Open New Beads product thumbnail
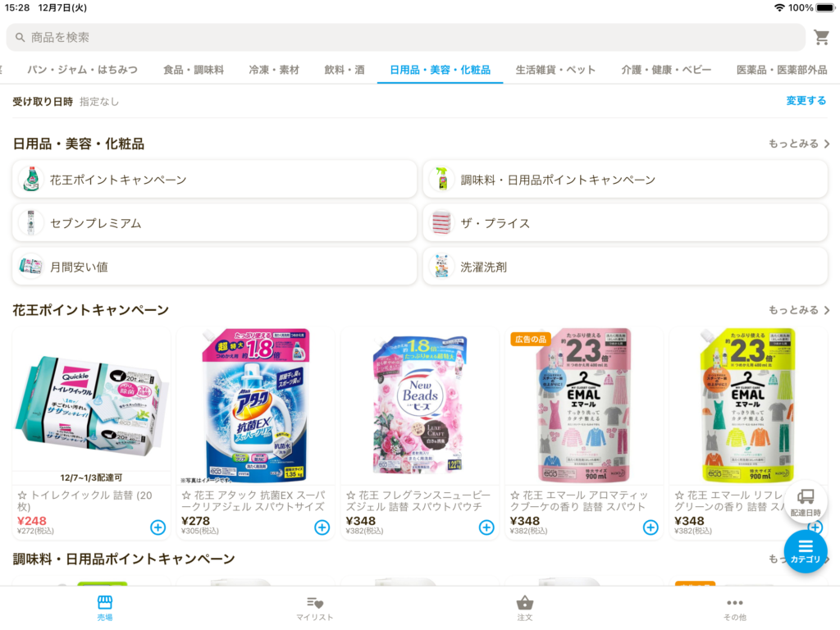The height and width of the screenshot is (630, 840). (x=419, y=405)
